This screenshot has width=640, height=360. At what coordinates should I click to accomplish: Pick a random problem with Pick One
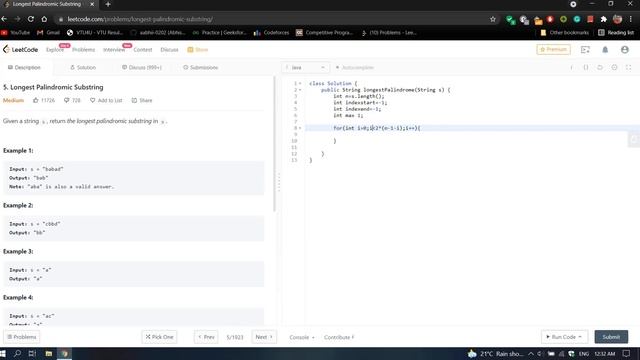(x=159, y=337)
